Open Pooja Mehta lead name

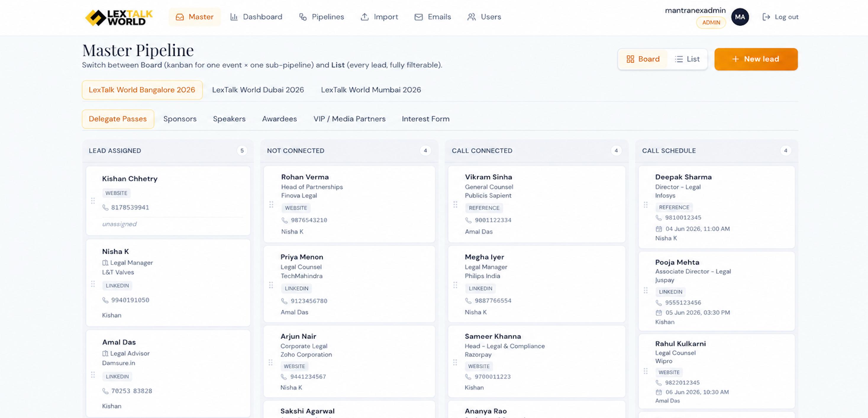click(677, 262)
